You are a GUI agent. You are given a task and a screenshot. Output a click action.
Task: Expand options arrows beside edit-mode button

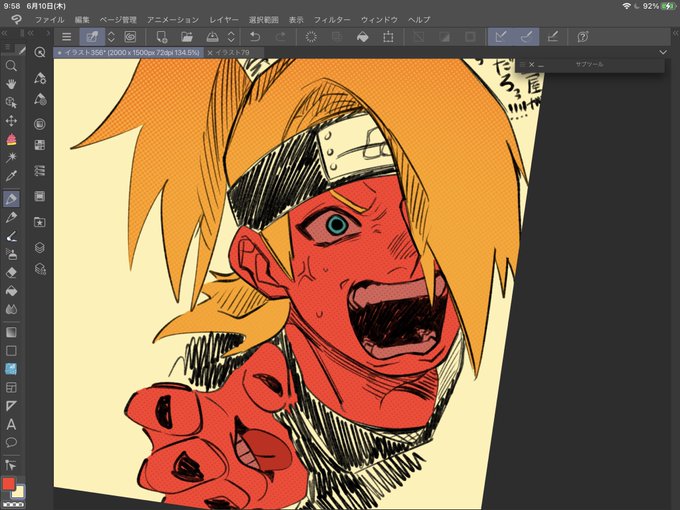click(x=111, y=37)
